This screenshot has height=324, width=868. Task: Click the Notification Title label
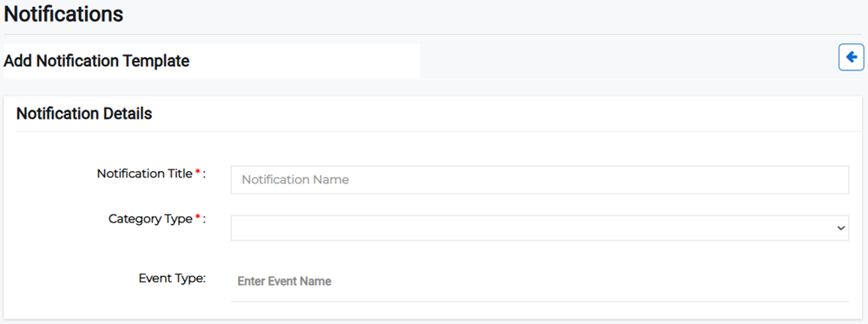[151, 174]
